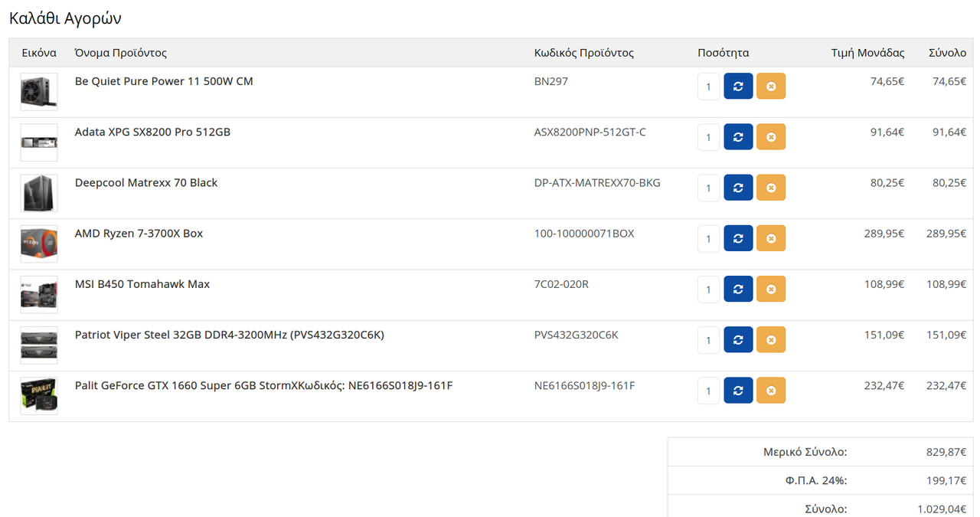The image size is (980, 517).
Task: Refresh quantity for AMD Ryzen 7-3700X Box
Action: point(738,238)
